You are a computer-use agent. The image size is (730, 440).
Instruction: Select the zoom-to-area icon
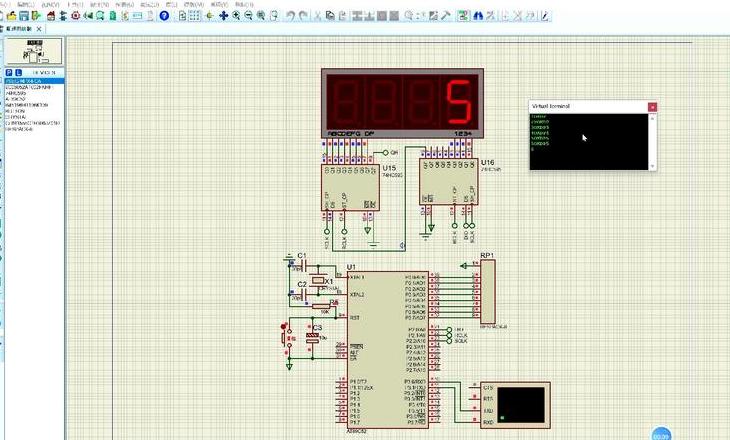click(274, 16)
